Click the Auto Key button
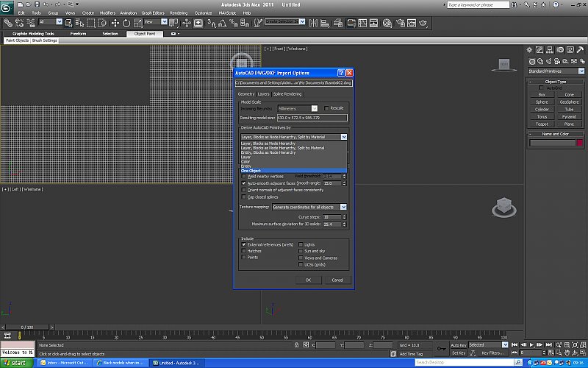 (458, 344)
